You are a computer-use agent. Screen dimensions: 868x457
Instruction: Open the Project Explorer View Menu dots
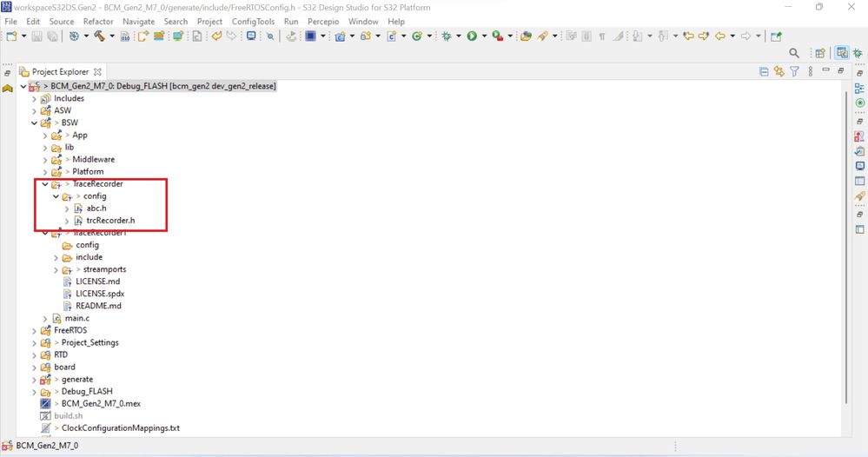[x=811, y=71]
